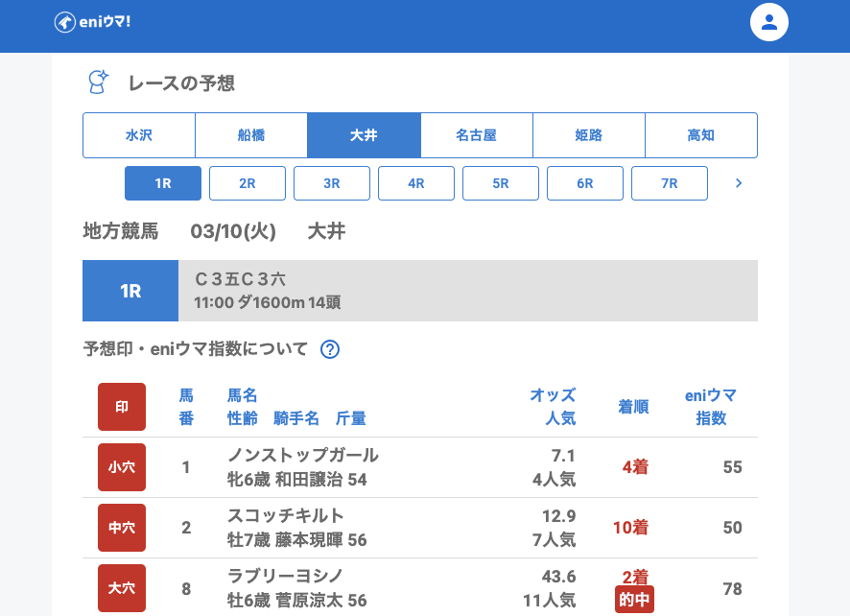Select race 2R button
Screen dimensions: 850x616
248,183
